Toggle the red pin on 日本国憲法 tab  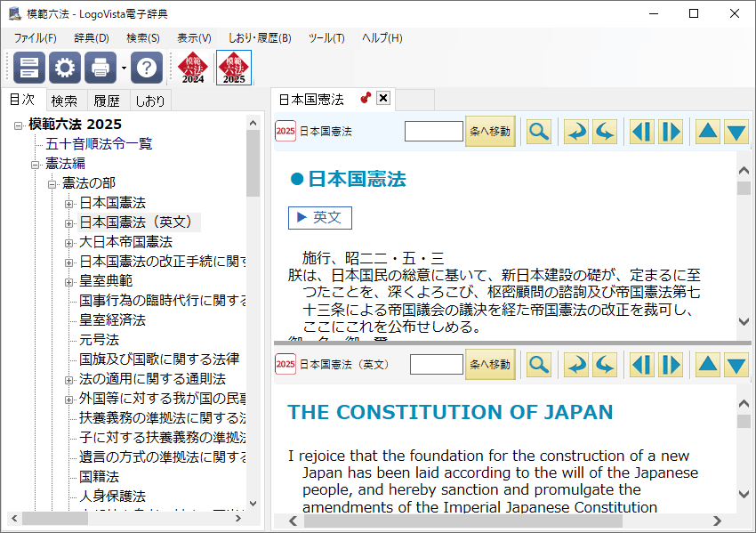click(x=365, y=99)
